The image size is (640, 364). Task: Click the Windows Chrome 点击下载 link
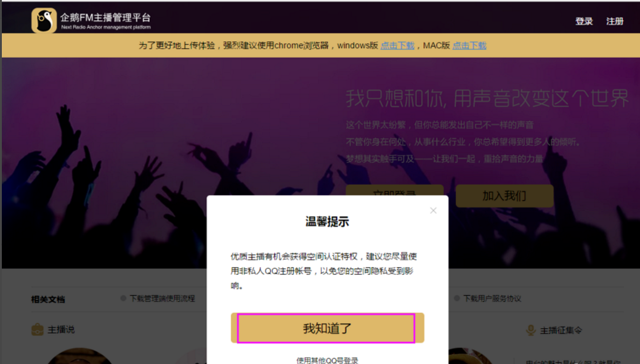[397, 46]
